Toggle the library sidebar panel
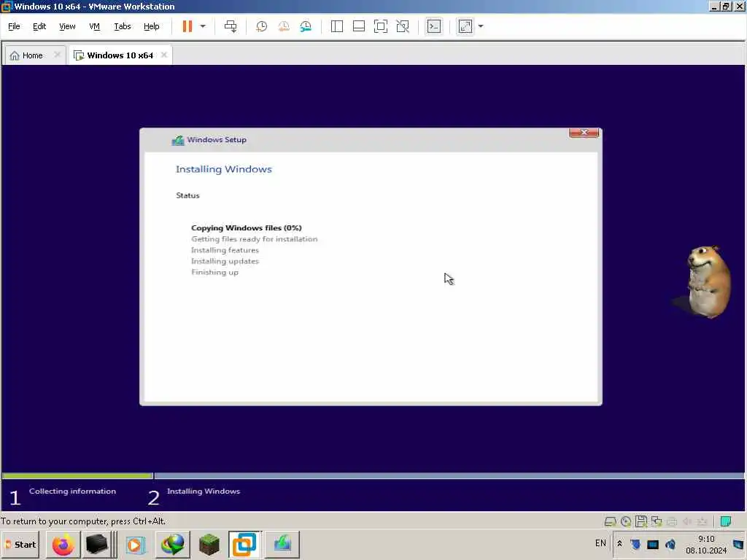This screenshot has height=560, width=747. tap(337, 26)
